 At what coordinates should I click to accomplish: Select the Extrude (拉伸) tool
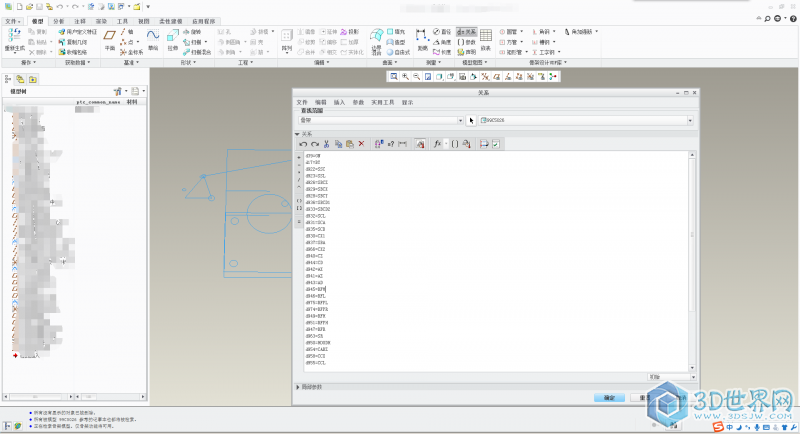point(172,40)
